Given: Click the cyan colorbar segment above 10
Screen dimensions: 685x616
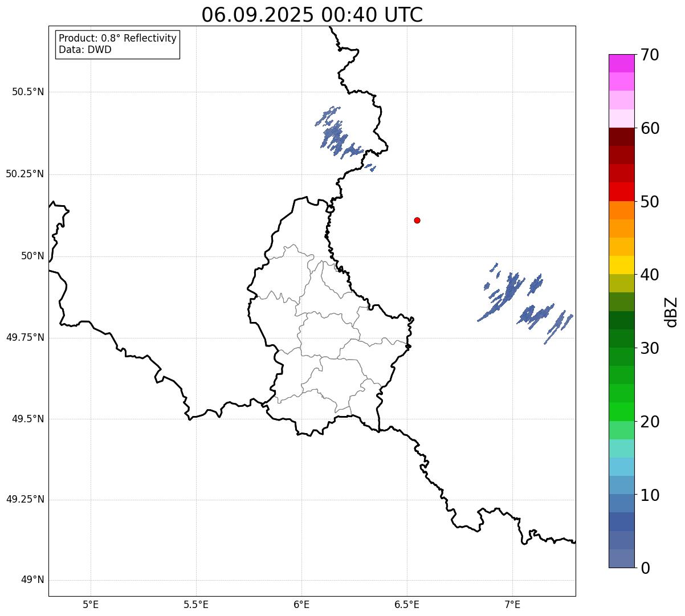Looking at the screenshot, I should [621, 467].
